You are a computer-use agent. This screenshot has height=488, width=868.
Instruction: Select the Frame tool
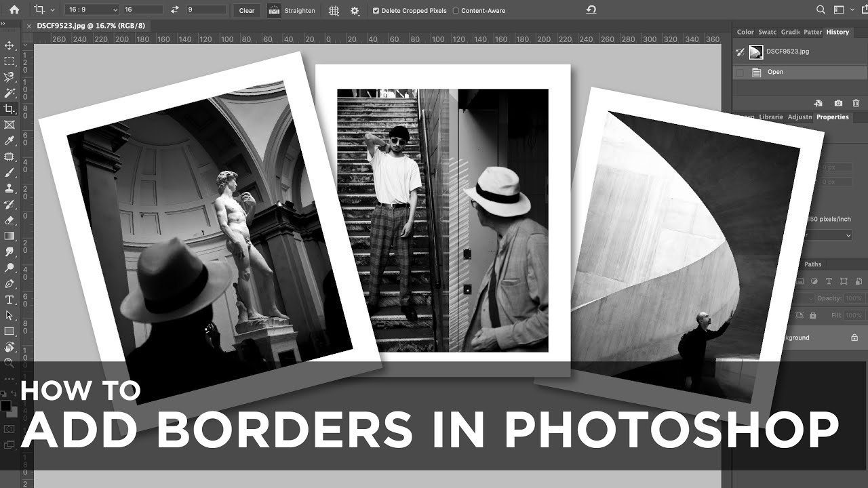click(9, 125)
